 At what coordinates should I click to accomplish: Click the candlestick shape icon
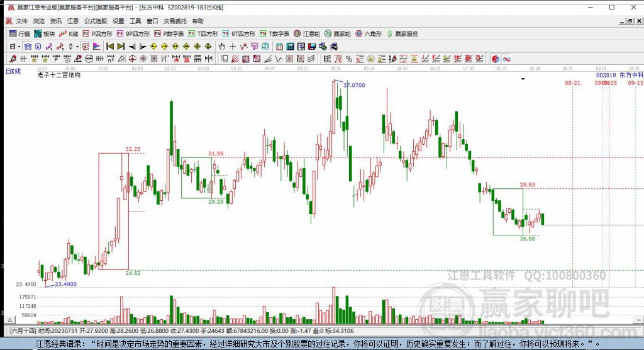point(70,47)
